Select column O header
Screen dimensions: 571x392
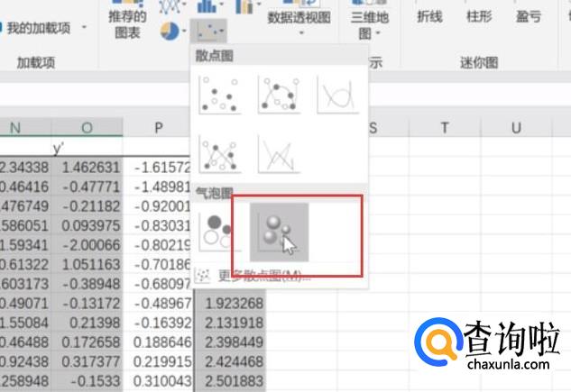[x=87, y=128]
